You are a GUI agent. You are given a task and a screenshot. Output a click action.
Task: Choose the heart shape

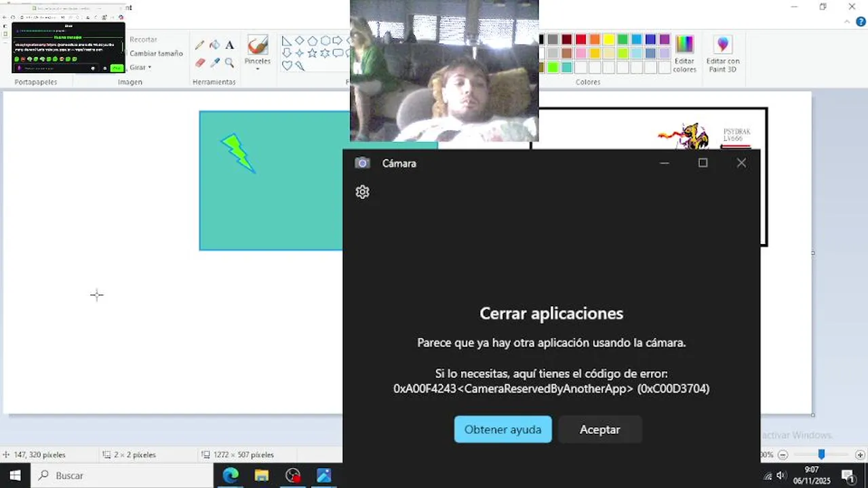286,66
